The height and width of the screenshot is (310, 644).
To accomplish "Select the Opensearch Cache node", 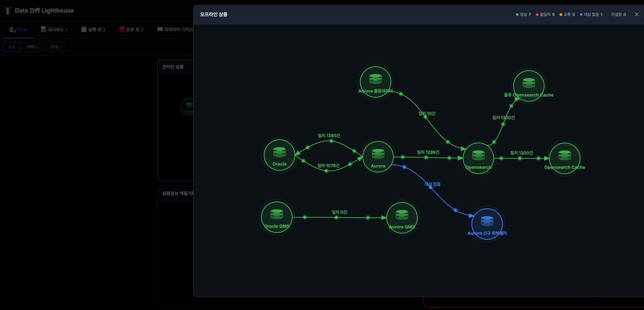I will tap(565, 158).
